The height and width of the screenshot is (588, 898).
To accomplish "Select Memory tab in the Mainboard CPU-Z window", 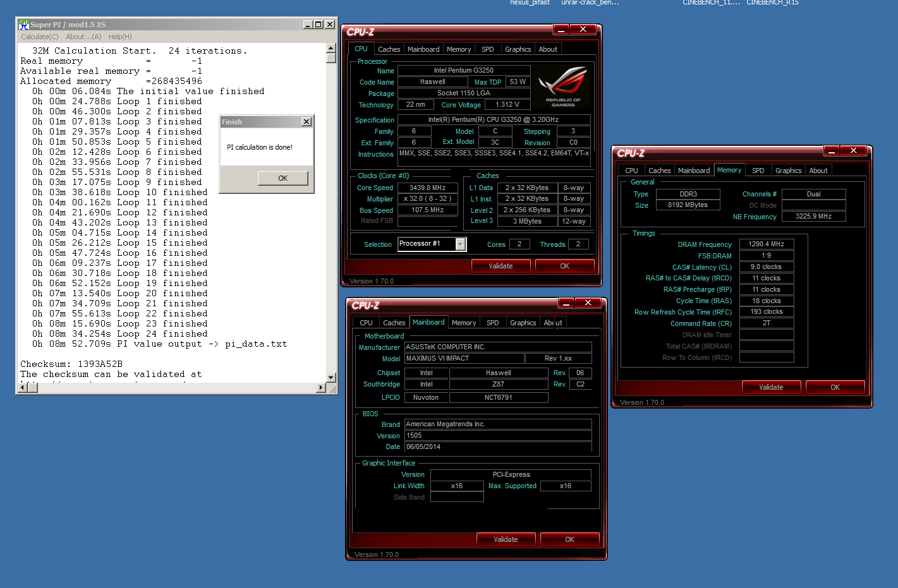I will 464,323.
